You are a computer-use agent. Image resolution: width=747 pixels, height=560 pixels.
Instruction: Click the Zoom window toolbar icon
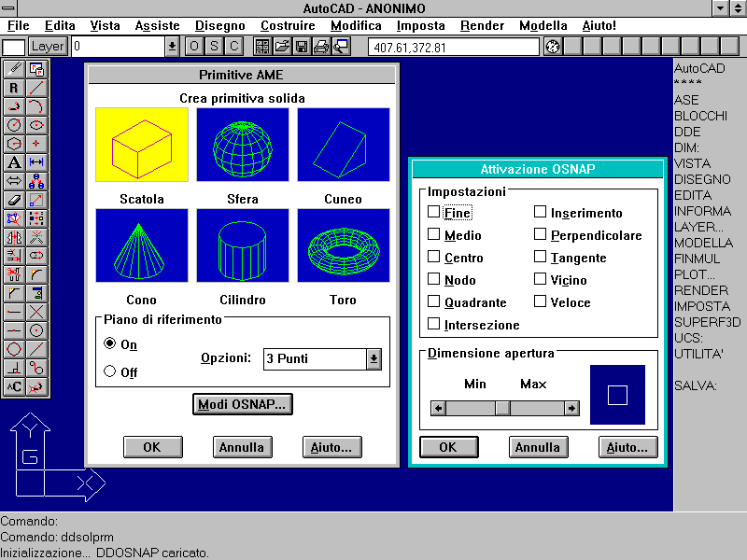click(341, 46)
